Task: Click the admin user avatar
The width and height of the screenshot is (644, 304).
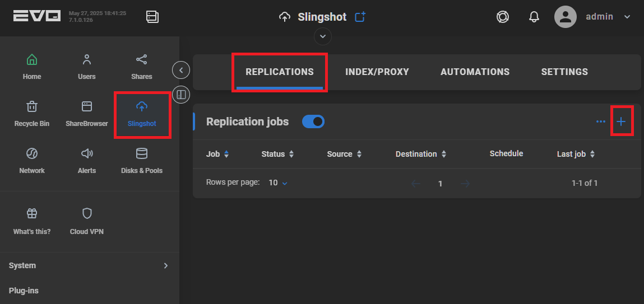Action: pos(566,17)
